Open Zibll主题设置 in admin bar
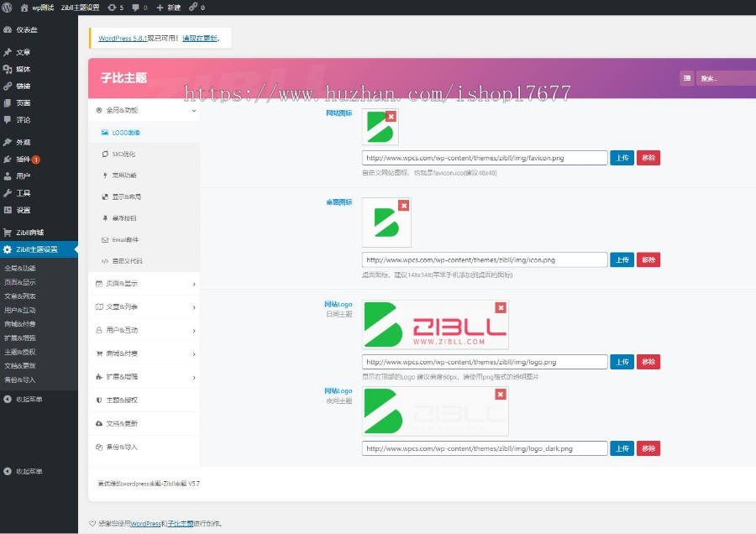This screenshot has width=756, height=534. (80, 8)
